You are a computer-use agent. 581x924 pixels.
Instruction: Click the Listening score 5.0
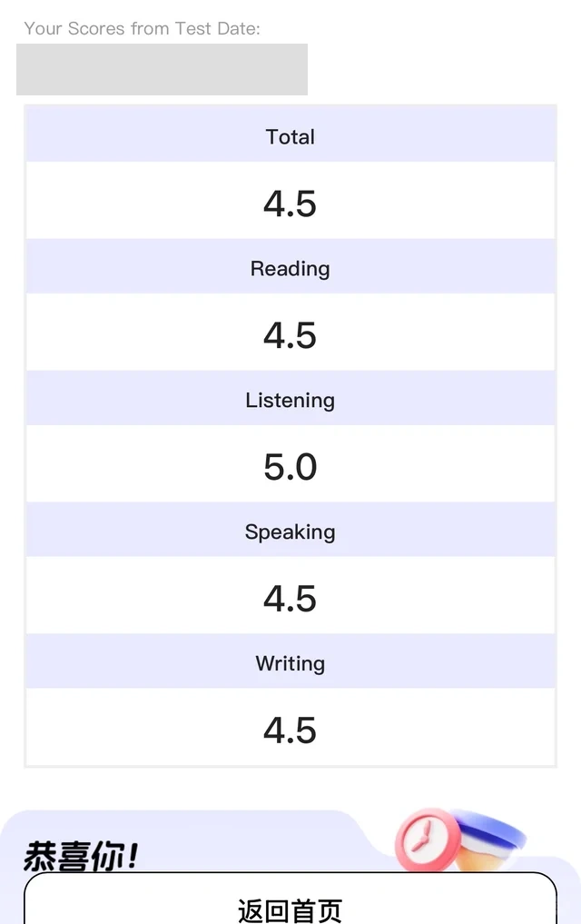[x=290, y=467]
